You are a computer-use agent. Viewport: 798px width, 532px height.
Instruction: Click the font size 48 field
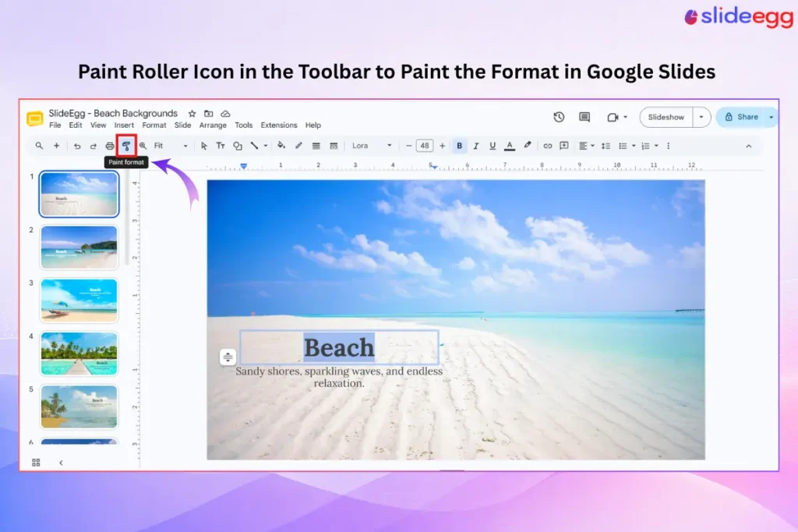click(425, 146)
